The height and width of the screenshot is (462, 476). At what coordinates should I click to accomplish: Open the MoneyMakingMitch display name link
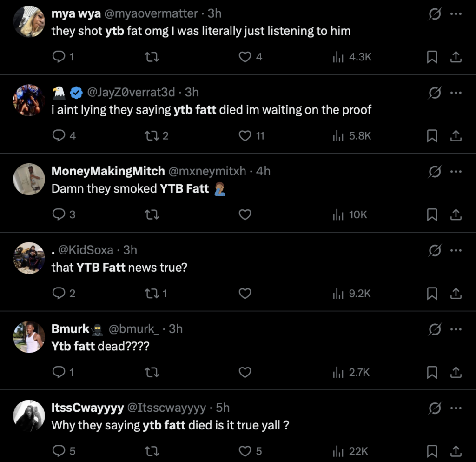(108, 171)
